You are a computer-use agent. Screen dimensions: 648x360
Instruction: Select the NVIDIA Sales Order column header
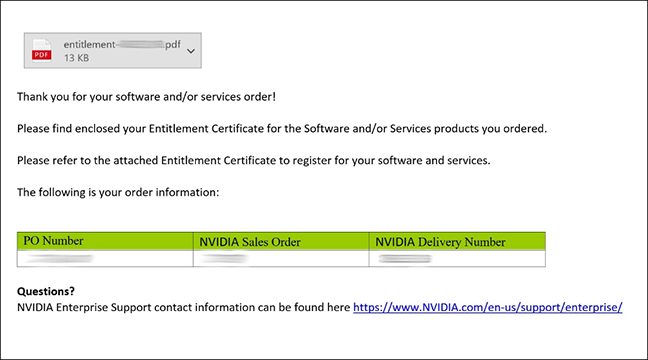(x=281, y=241)
